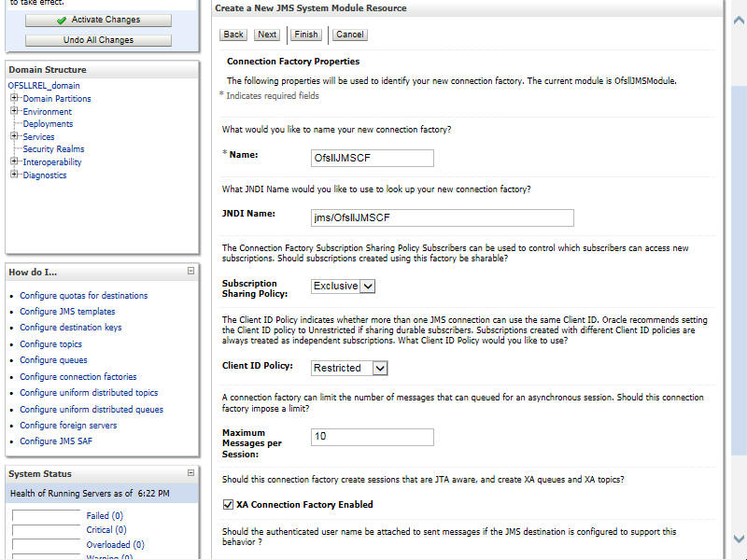Click the Undo All Changes button
The width and height of the screenshot is (747, 560).
click(x=98, y=40)
